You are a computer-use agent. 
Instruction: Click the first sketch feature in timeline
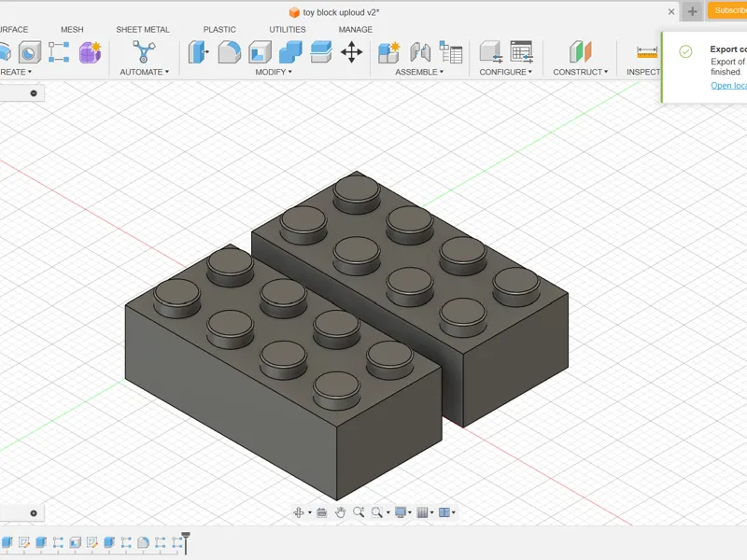click(24, 542)
